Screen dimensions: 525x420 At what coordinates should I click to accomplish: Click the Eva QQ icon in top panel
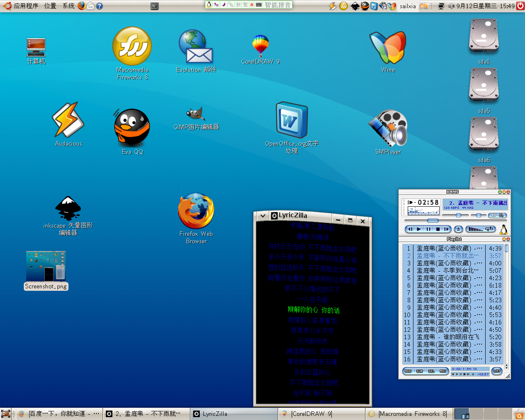tap(365, 6)
